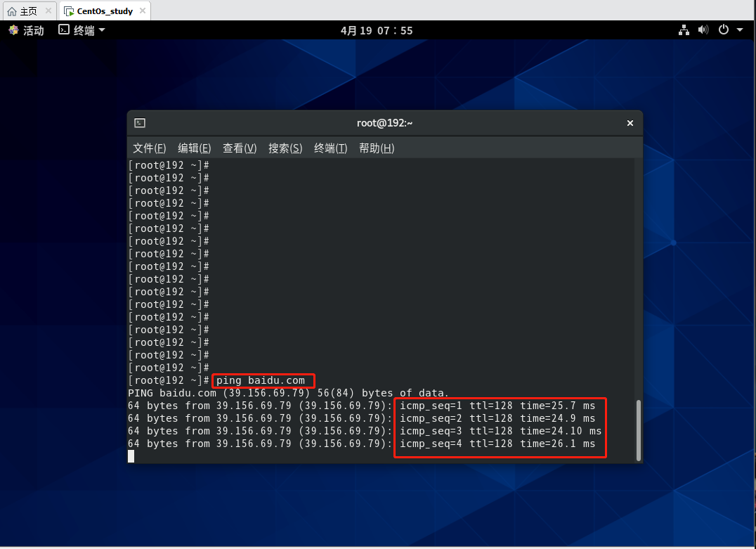Close the root@192:~ terminal window
Image resolution: width=756 pixels, height=549 pixels.
[630, 123]
